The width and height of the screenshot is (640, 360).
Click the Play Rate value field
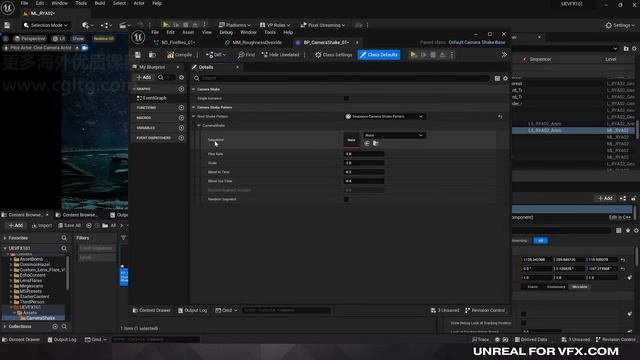click(364, 154)
